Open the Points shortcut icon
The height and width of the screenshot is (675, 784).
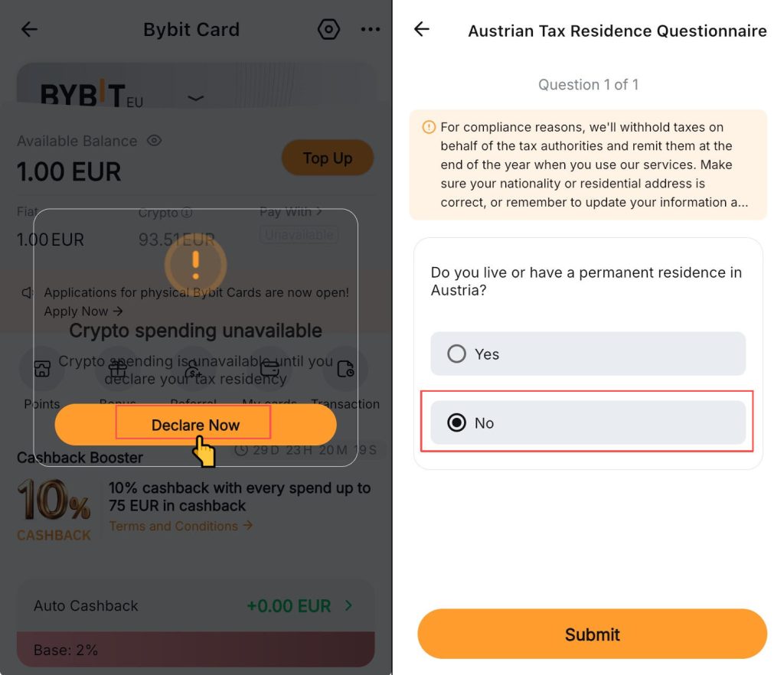42,370
